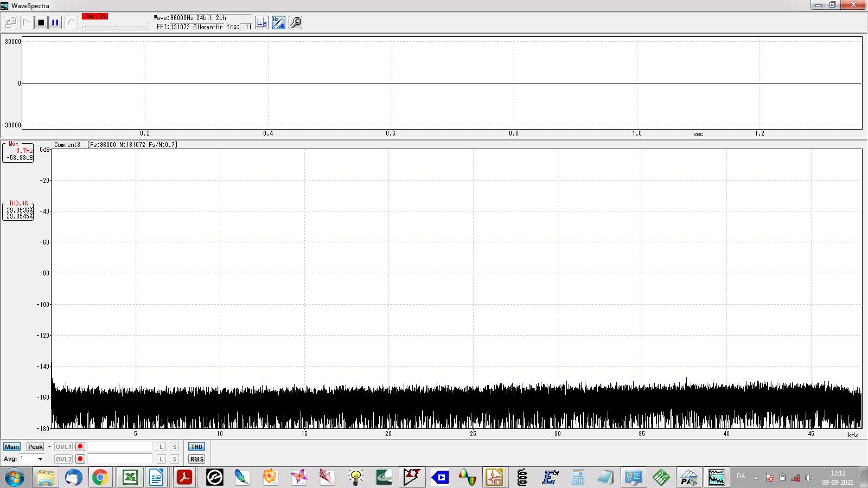Toggle the Main spectrum button
Image resolution: width=868 pixels, height=488 pixels.
[12, 447]
